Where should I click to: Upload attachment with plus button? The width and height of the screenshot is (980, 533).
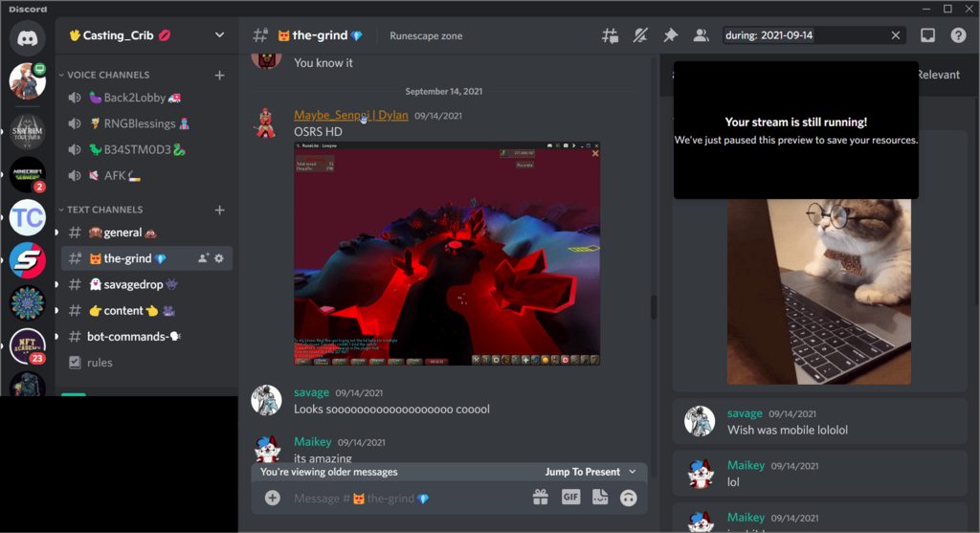pyautogui.click(x=273, y=498)
